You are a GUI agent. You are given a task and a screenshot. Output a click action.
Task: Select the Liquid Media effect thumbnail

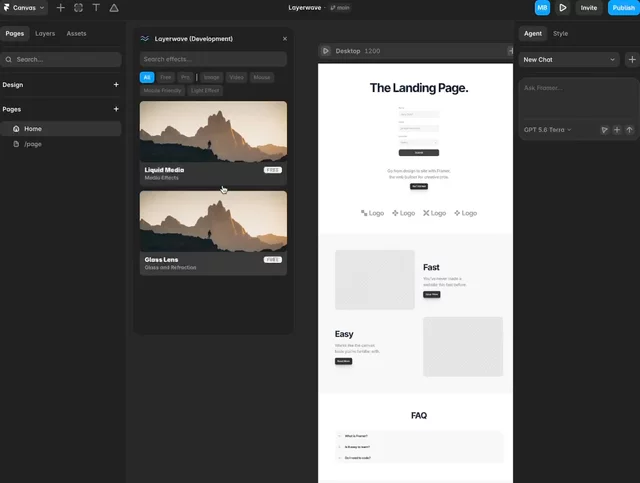pos(213,131)
